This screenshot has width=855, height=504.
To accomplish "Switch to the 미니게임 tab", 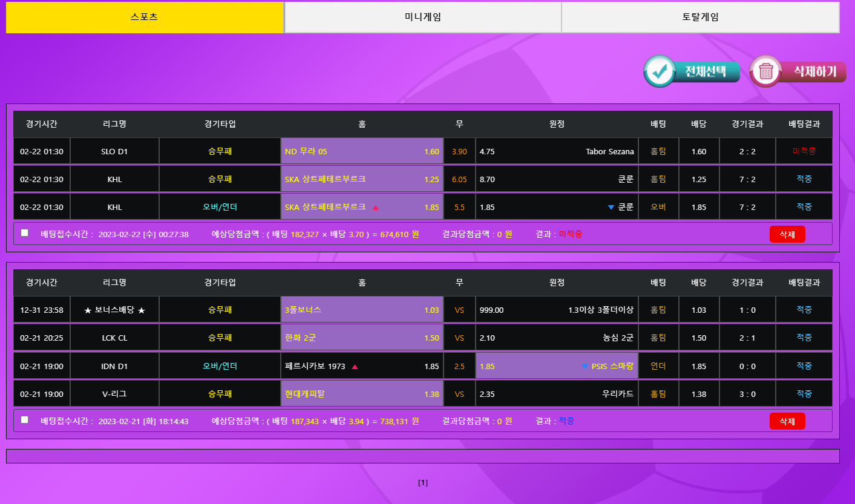I will [422, 18].
